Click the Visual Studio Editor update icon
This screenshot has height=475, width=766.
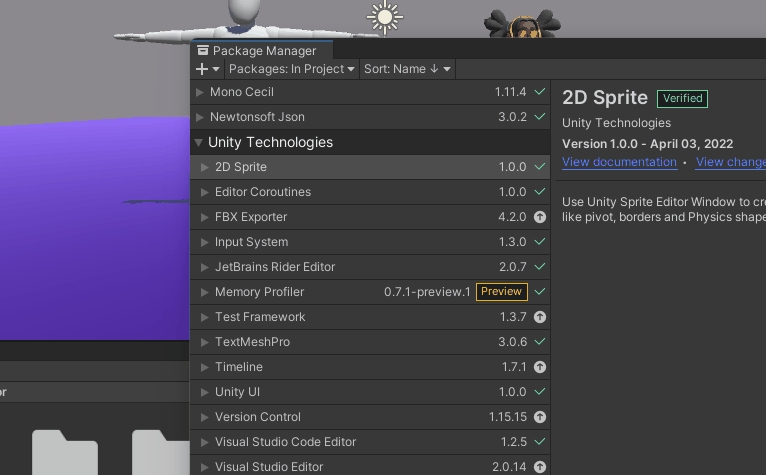540,467
